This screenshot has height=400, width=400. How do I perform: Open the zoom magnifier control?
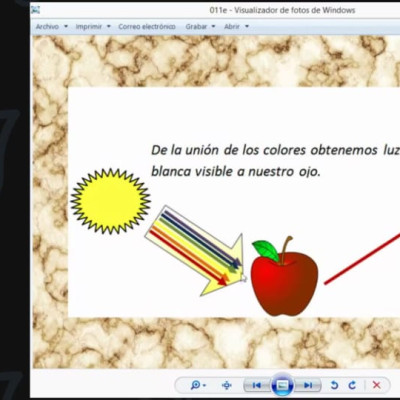[x=195, y=385]
